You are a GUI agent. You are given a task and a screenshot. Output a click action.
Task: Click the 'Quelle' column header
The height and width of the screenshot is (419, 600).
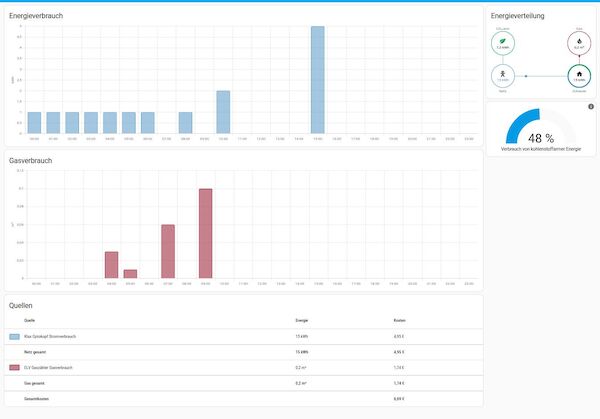(29, 320)
